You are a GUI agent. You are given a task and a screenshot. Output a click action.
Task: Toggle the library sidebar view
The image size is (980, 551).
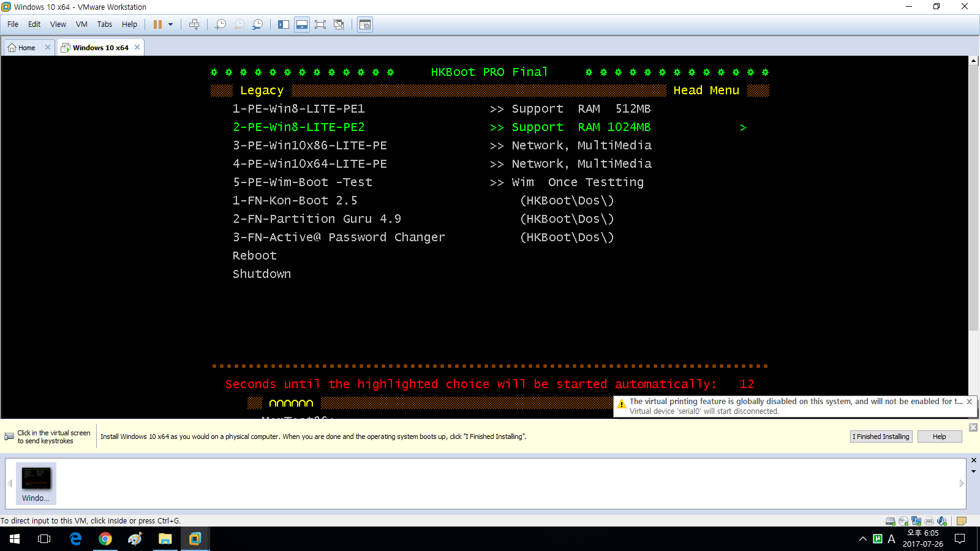tap(284, 24)
